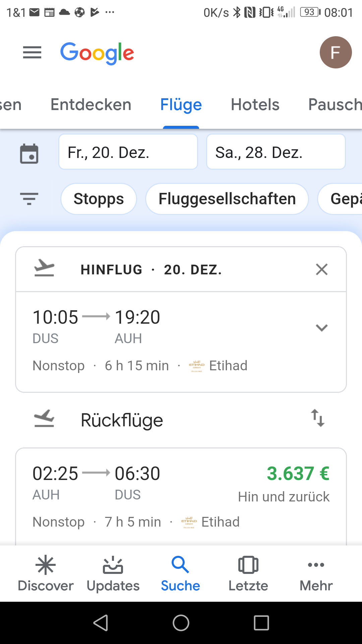Select the Flüge tab

click(181, 105)
